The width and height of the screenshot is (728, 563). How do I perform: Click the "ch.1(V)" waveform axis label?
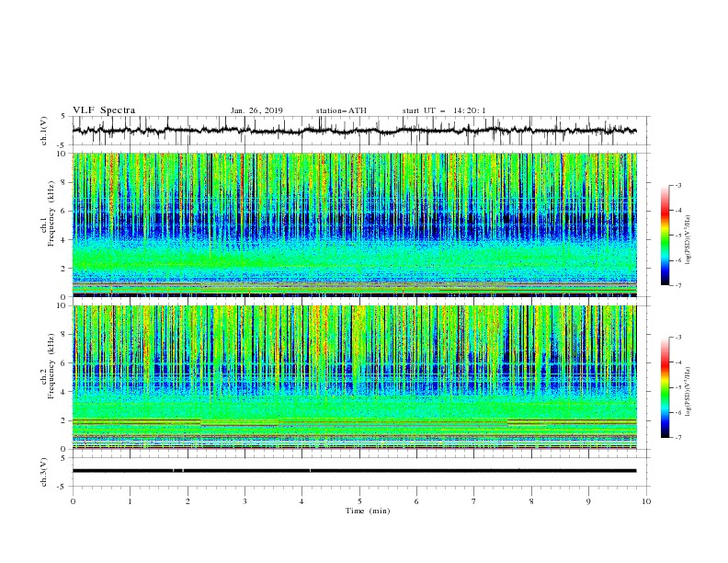[x=44, y=131]
